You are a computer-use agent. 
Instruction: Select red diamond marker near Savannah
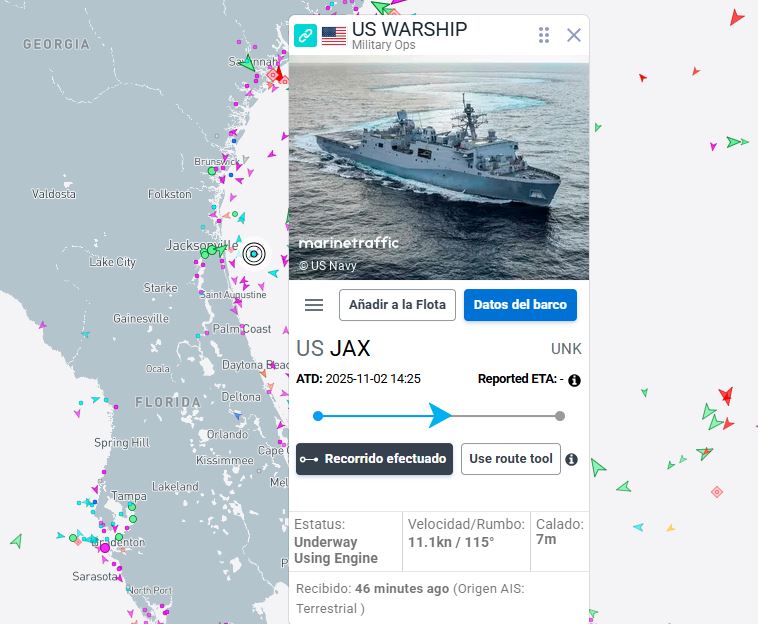[x=273, y=75]
